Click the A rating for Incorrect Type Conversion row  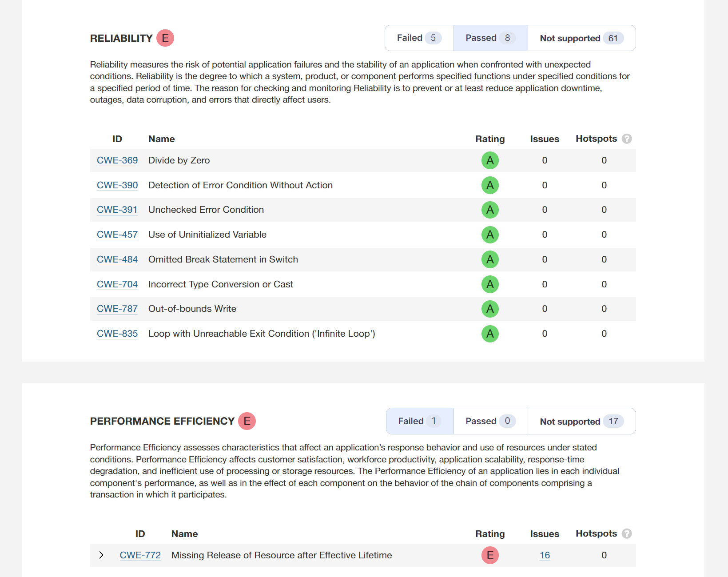pyautogui.click(x=490, y=284)
